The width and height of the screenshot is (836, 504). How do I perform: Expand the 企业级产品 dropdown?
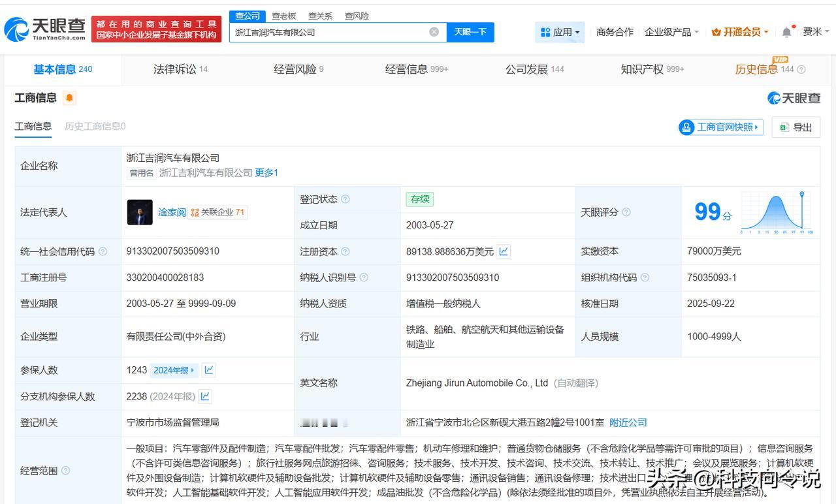[671, 32]
